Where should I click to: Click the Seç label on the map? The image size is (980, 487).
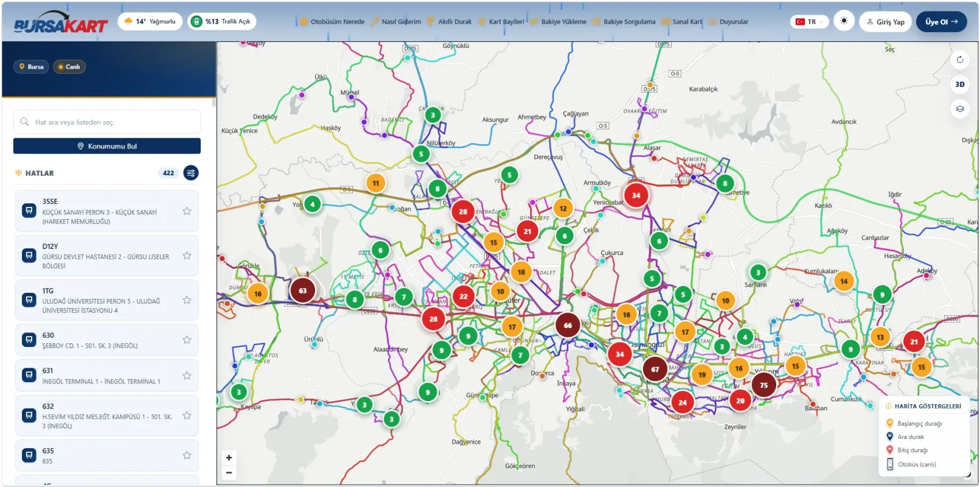(x=890, y=49)
